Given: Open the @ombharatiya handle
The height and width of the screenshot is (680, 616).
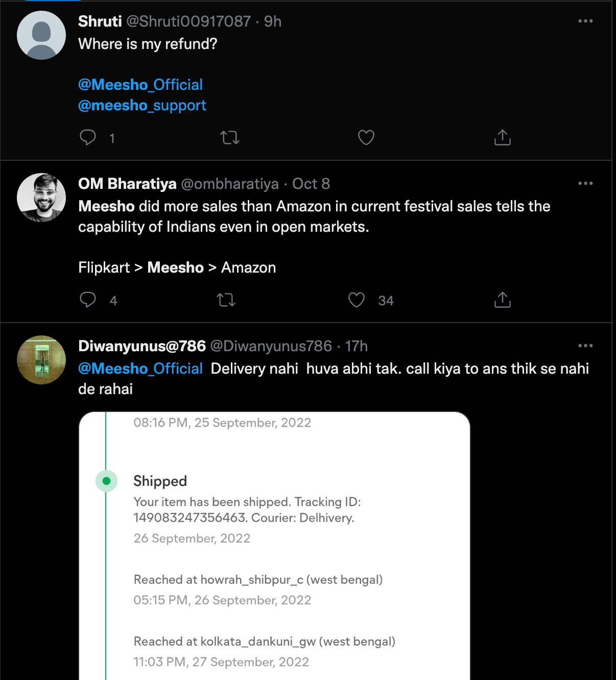Looking at the screenshot, I should pyautogui.click(x=230, y=184).
